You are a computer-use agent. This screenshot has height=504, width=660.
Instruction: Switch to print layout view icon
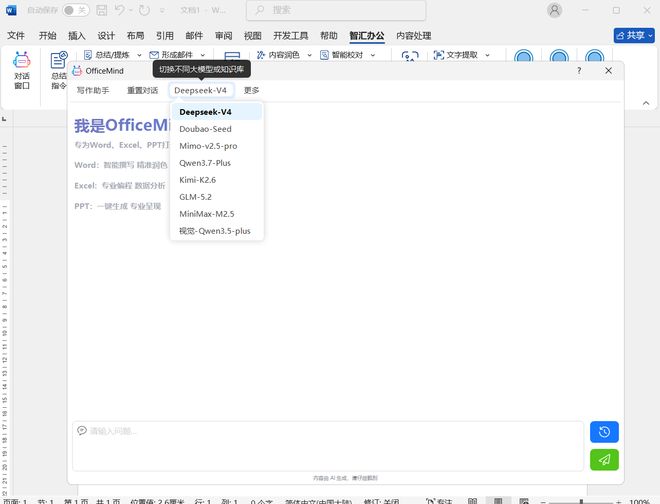point(498,501)
